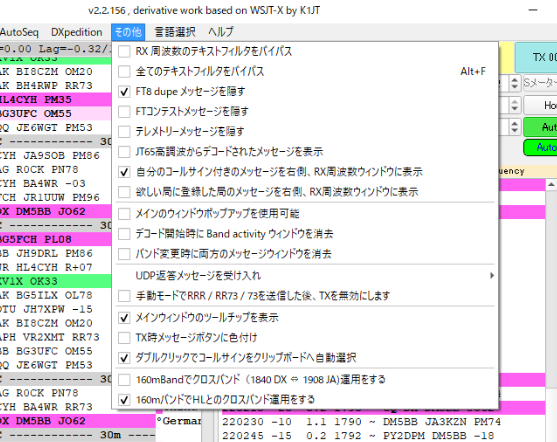Screen dimensions: 557x442
Task: Select the BH4RWP RR73 message row
Action: [x=55, y=86]
